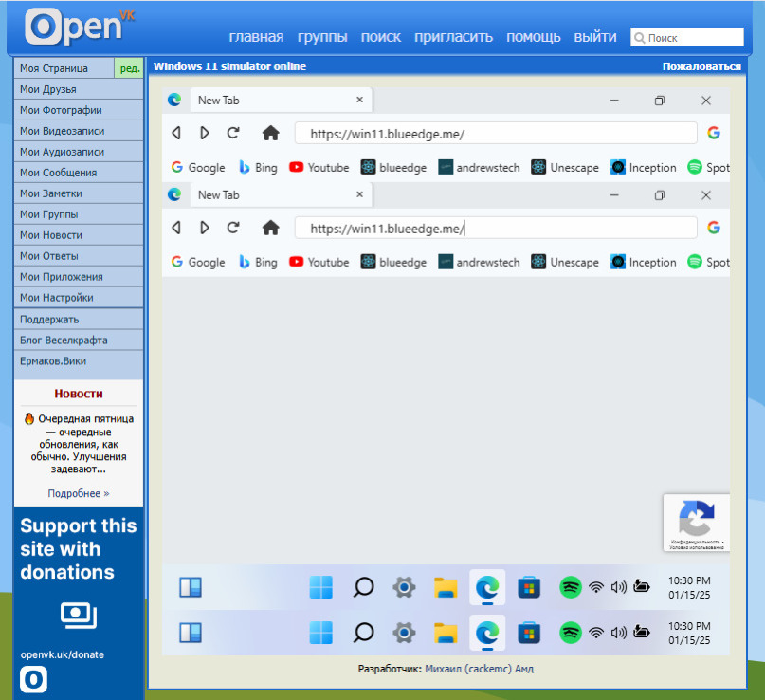
Task: Reload page in upper browser window
Action: point(233,133)
